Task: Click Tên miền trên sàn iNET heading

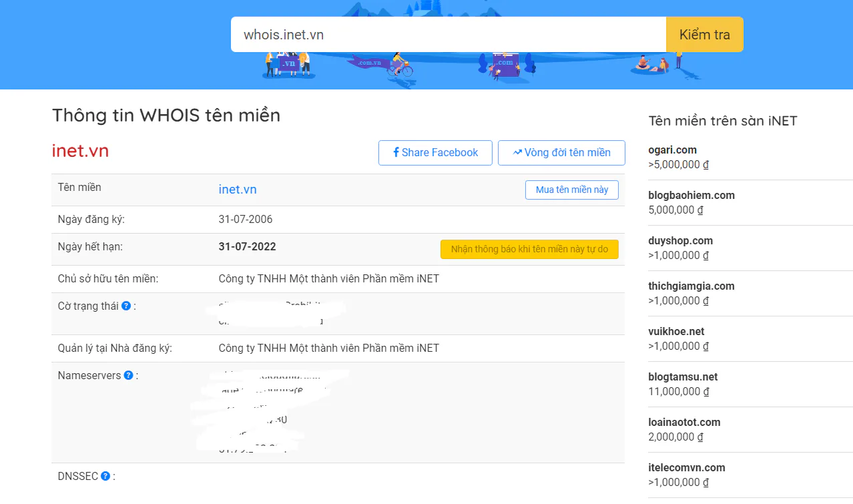Action: [x=723, y=121]
